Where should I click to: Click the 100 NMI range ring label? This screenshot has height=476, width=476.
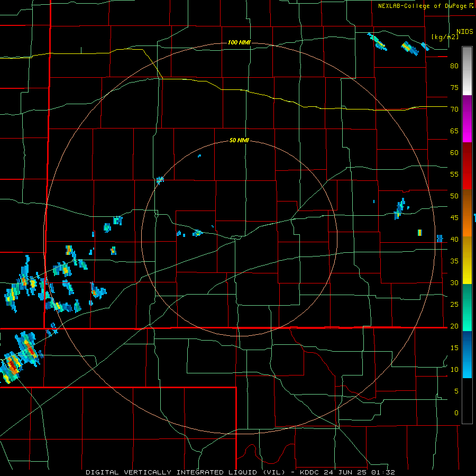(239, 42)
